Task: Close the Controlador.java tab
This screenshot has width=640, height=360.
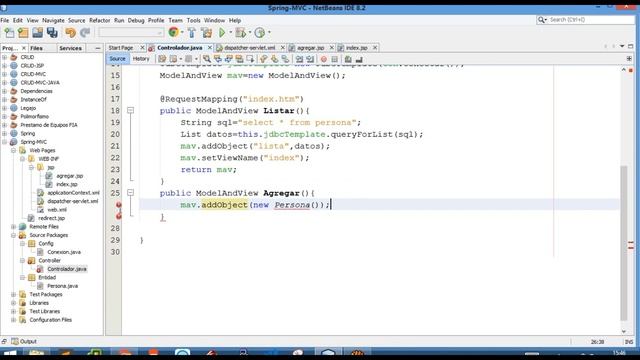Action: tap(210, 48)
